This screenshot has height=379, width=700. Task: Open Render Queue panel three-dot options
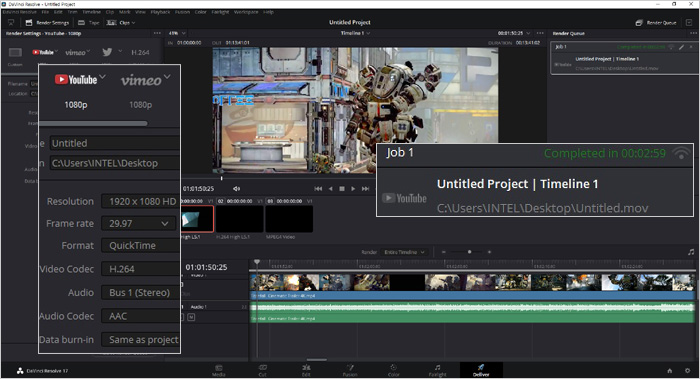693,33
